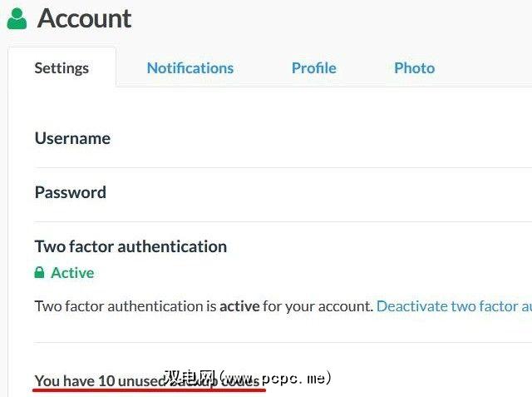The height and width of the screenshot is (397, 532).
Task: Click the green Account person icon
Action: click(x=17, y=18)
